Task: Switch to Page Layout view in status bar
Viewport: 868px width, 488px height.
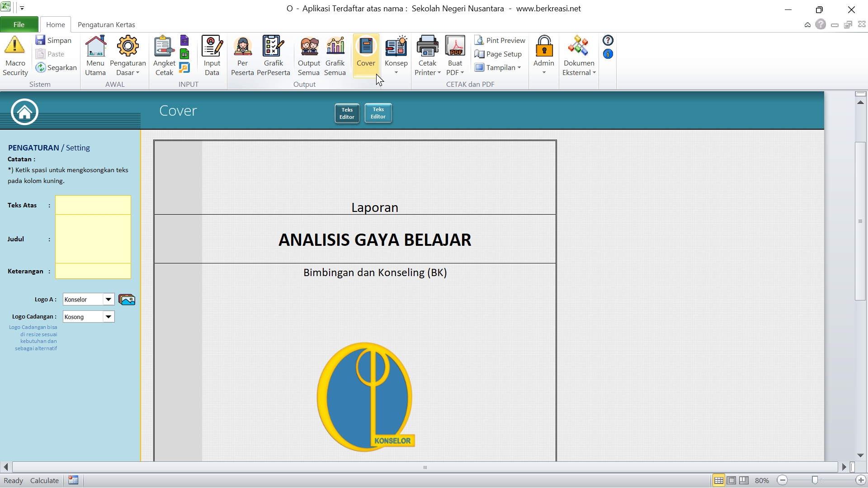Action: tap(731, 480)
